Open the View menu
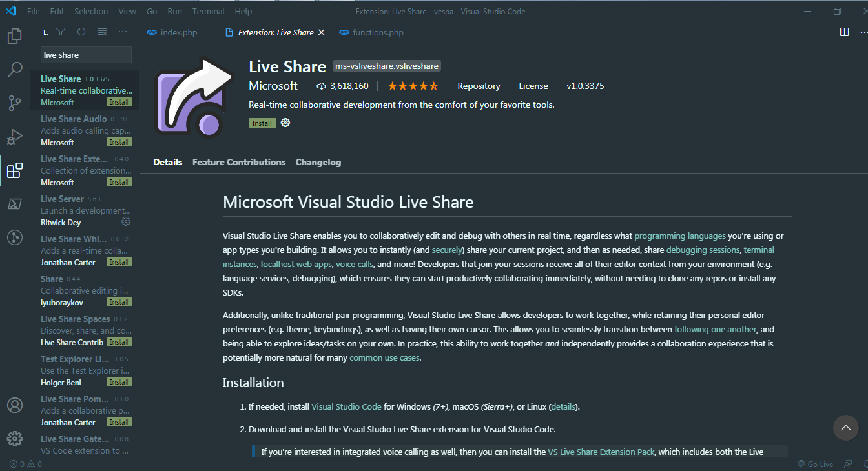The height and width of the screenshot is (471, 868). pos(127,11)
